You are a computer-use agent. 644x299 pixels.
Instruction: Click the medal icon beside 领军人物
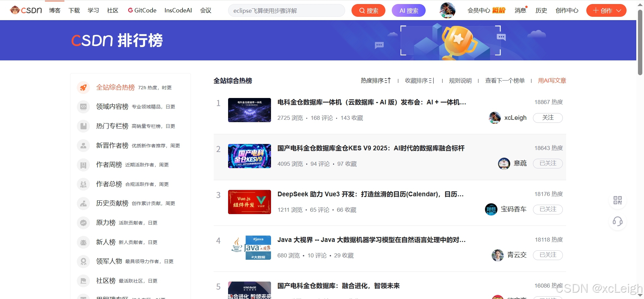pyautogui.click(x=84, y=261)
